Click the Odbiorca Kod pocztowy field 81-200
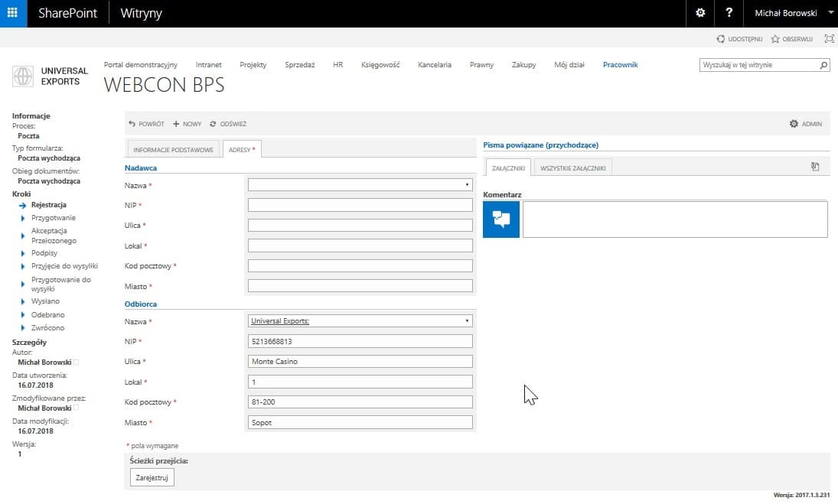The height and width of the screenshot is (504, 838). click(360, 402)
